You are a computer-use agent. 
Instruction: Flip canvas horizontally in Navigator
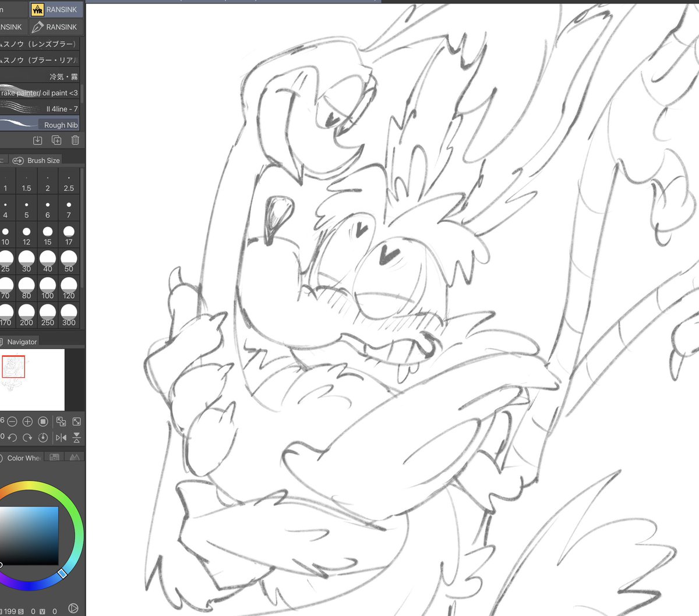(61, 437)
